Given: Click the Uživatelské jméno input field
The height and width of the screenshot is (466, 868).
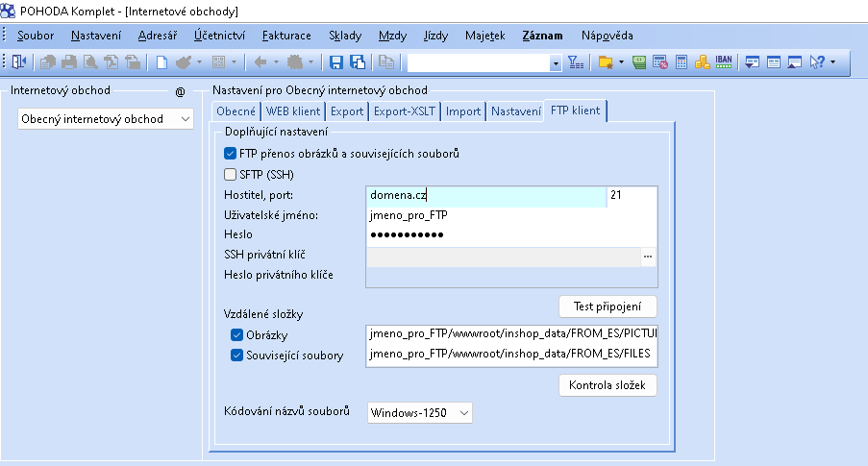Looking at the screenshot, I should point(511,215).
